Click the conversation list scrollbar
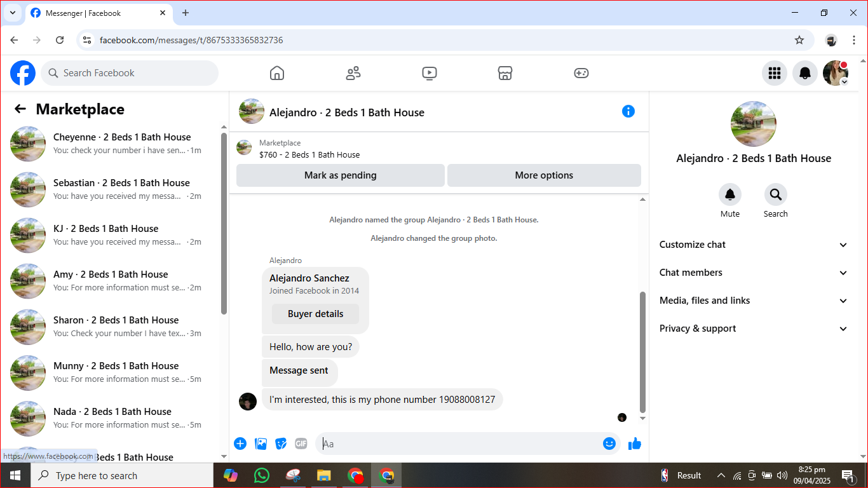This screenshot has width=868, height=488. (x=224, y=224)
